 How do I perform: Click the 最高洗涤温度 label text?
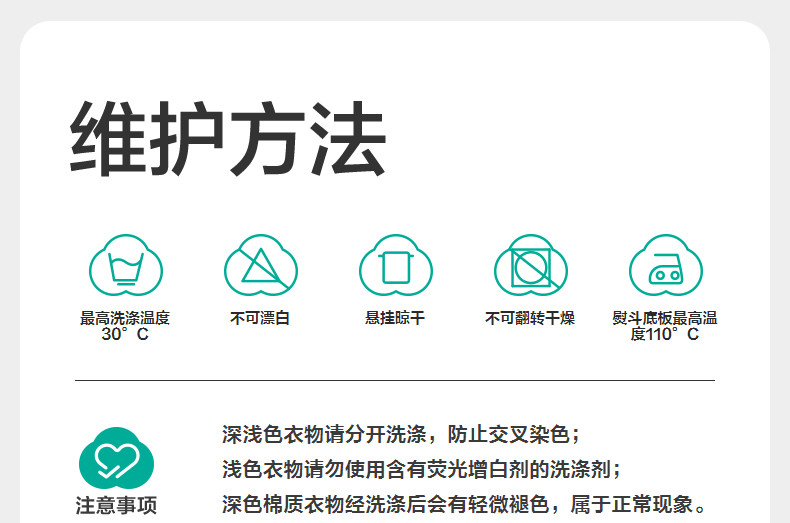click(x=125, y=319)
